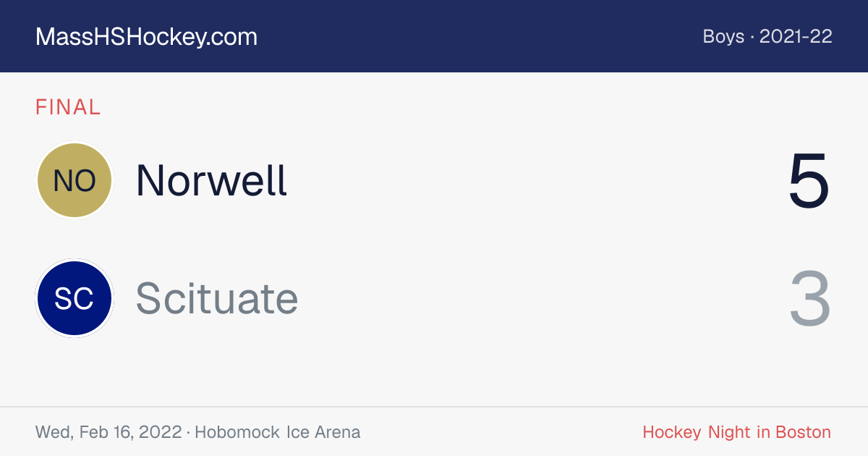Select the Boys division label
This screenshot has height=456, width=868.
[x=723, y=36]
